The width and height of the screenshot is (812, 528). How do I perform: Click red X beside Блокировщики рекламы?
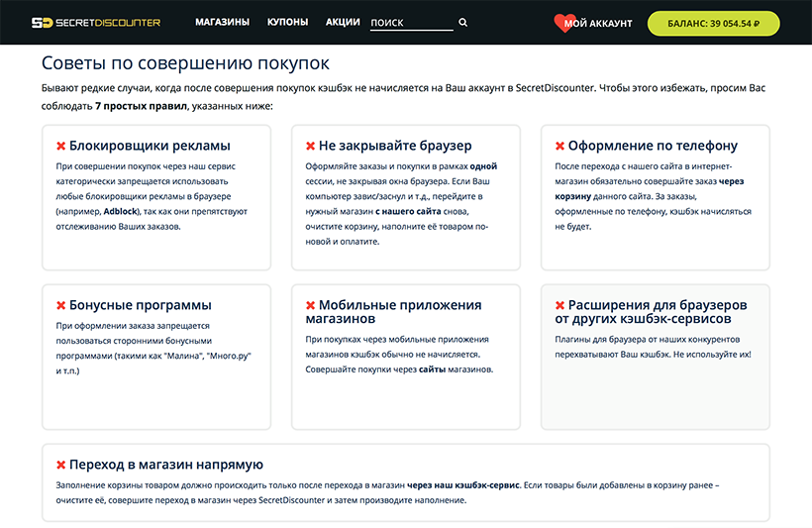click(61, 146)
